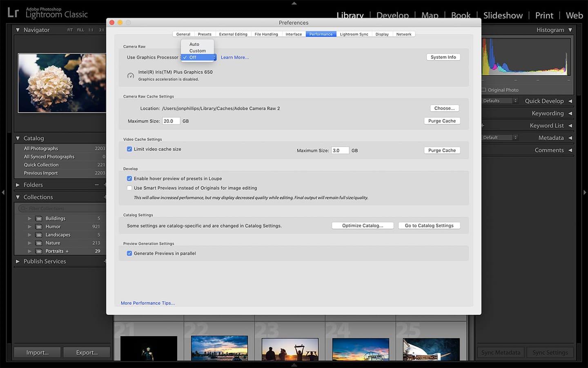Collapse the Histogram panel
588x368 pixels.
point(570,30)
